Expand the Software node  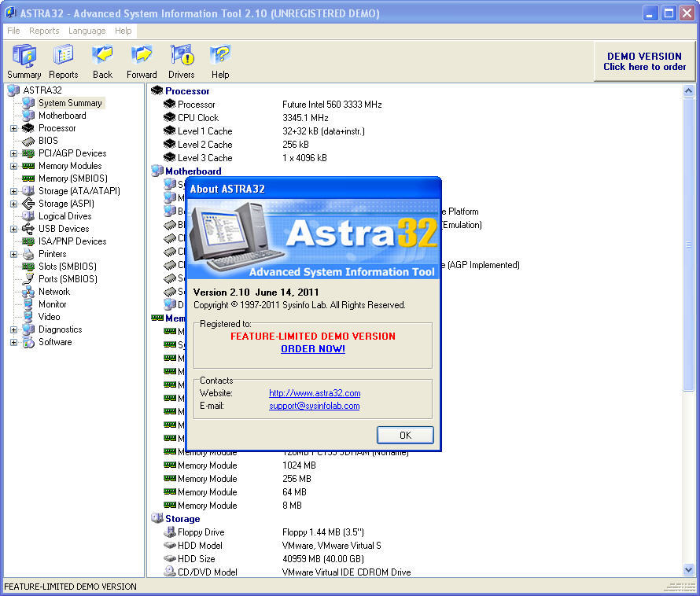(14, 342)
